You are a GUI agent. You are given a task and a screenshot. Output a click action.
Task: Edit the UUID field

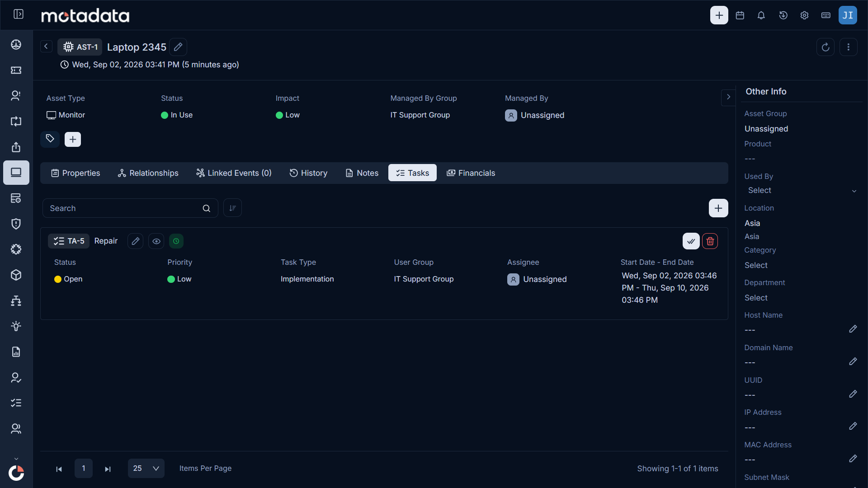(853, 394)
